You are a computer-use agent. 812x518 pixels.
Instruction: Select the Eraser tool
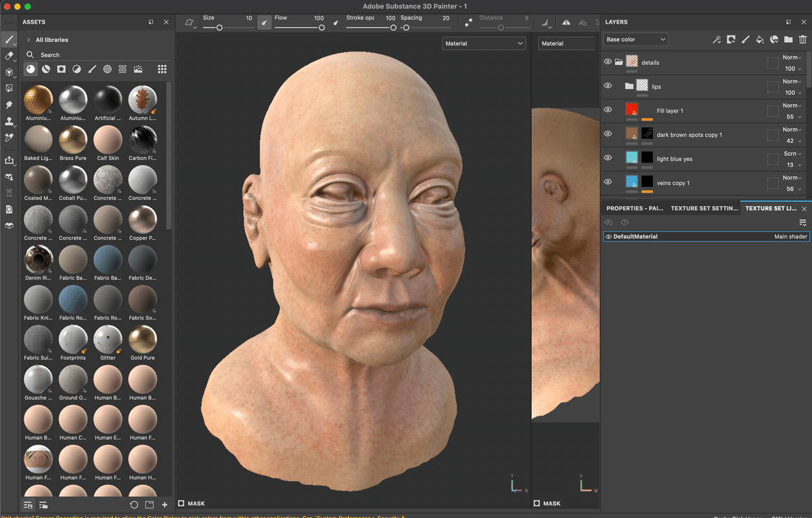(x=9, y=56)
